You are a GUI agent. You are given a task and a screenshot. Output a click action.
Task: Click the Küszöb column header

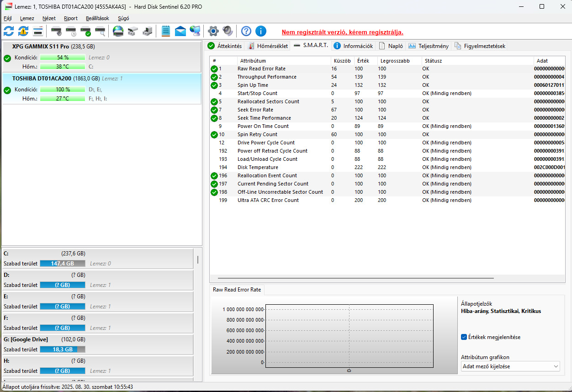click(342, 60)
